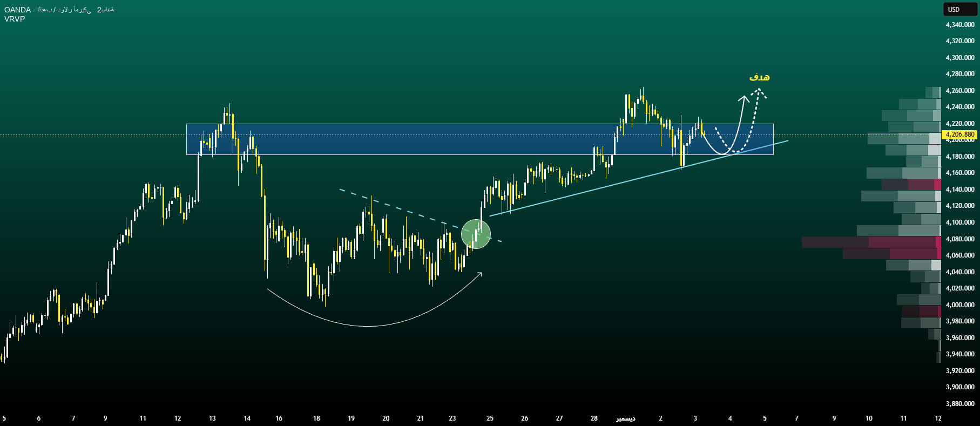Click the VRVP indicator label
980x426 pixels.
(15, 19)
